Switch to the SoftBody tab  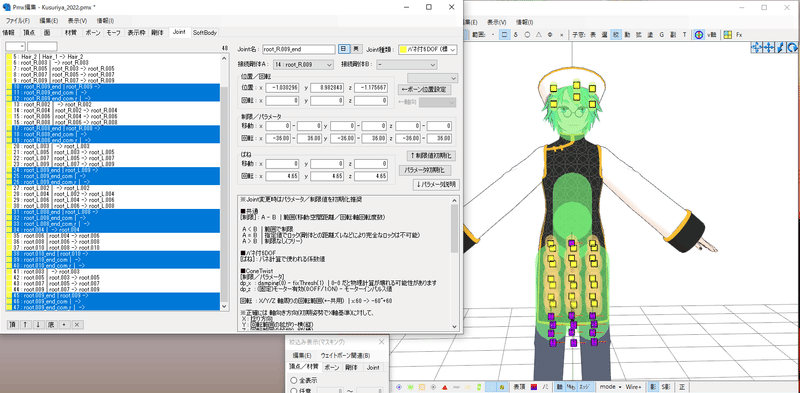tap(205, 33)
